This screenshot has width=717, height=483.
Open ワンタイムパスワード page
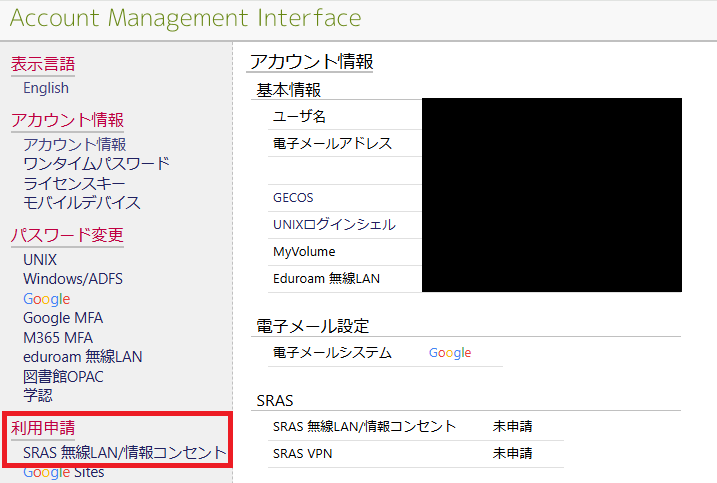pos(96,164)
